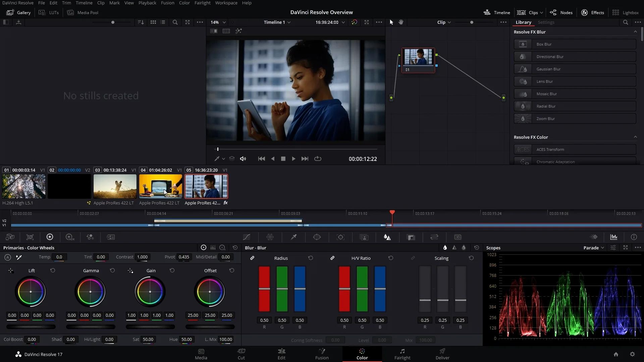This screenshot has height=362, width=644.
Task: Open the HDR color wheels palette
Action: 70,237
